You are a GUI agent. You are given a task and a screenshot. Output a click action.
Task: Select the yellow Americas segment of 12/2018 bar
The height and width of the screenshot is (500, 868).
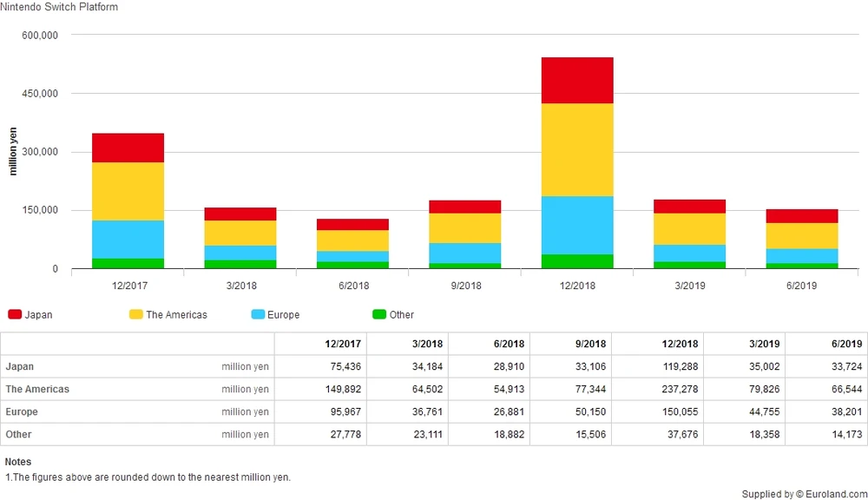pos(577,149)
